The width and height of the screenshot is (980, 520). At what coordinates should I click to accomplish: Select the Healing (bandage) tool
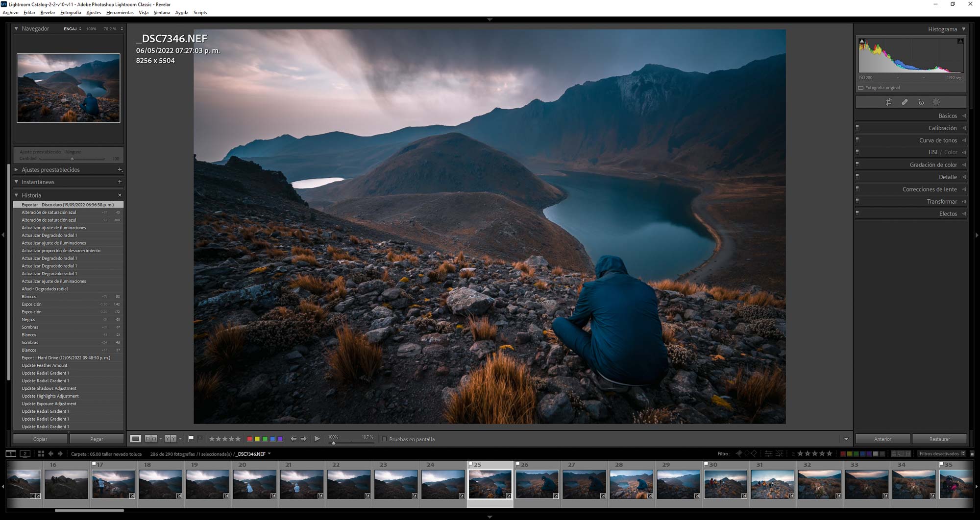tap(905, 102)
